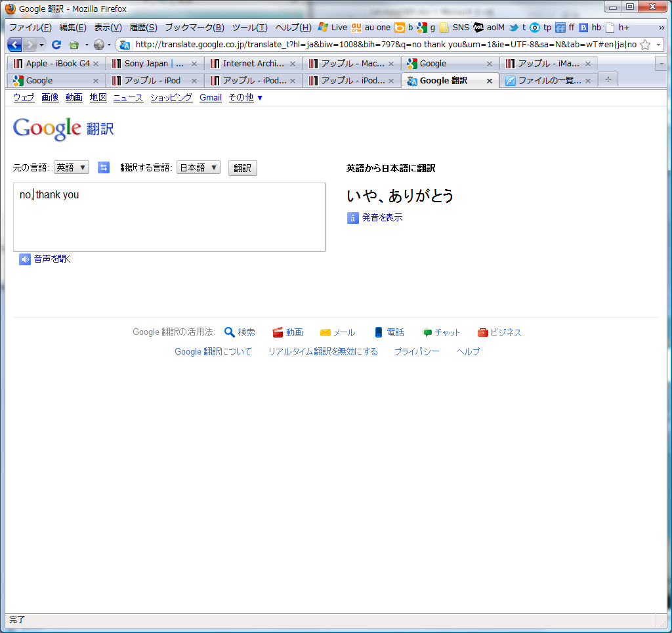Click the speaker icon to hear audio

point(25,259)
